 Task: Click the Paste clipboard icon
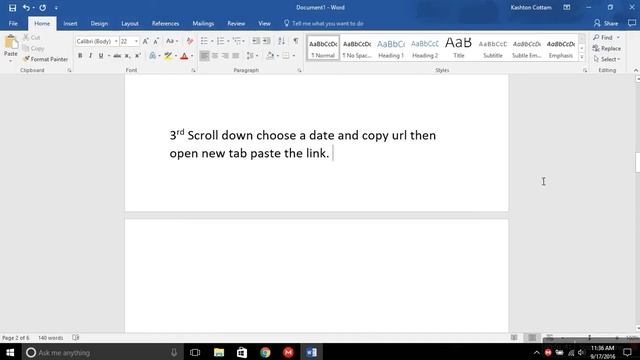click(11, 42)
